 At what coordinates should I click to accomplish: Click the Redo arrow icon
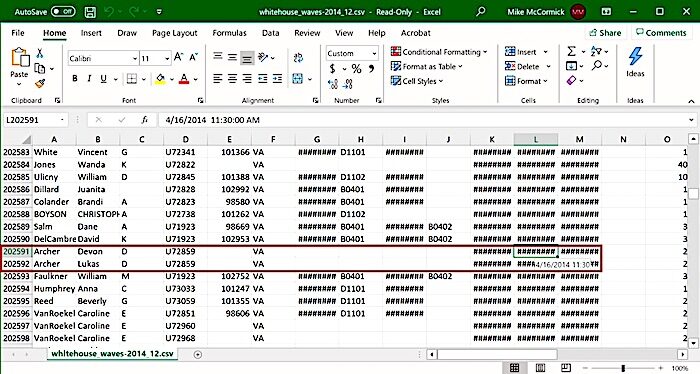[133, 12]
